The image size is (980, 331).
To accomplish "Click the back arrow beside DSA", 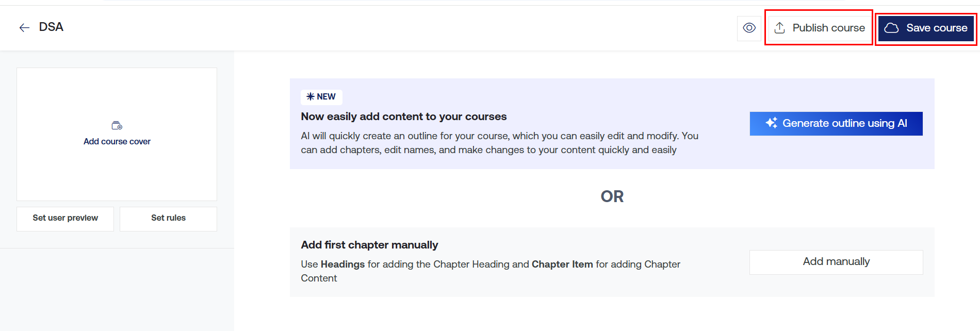I will (x=24, y=28).
